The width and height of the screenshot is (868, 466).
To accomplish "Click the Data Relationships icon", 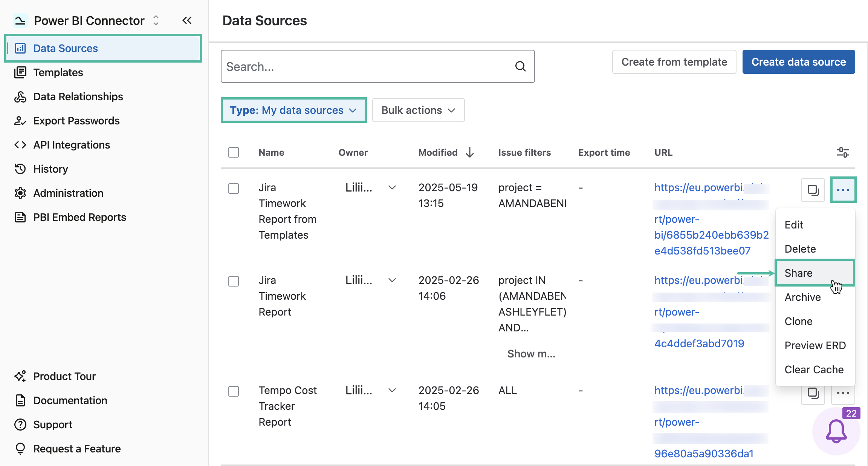I will coord(20,97).
